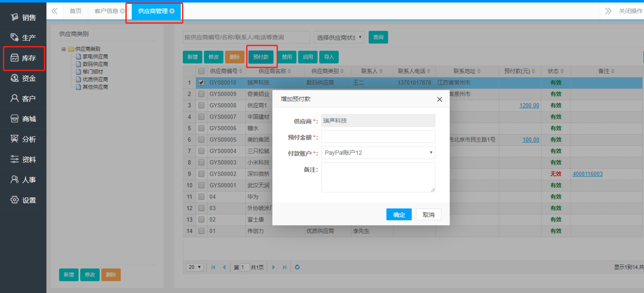Image resolution: width=644 pixels, height=293 pixels.
Task: Uncheck the GYS00010 row checkbox
Action: coord(201,82)
